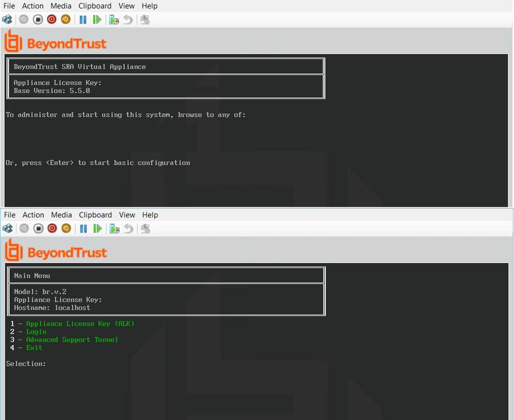Create a checkpoint in Main Menu window
This screenshot has height=420, width=514.
pyautogui.click(x=114, y=228)
